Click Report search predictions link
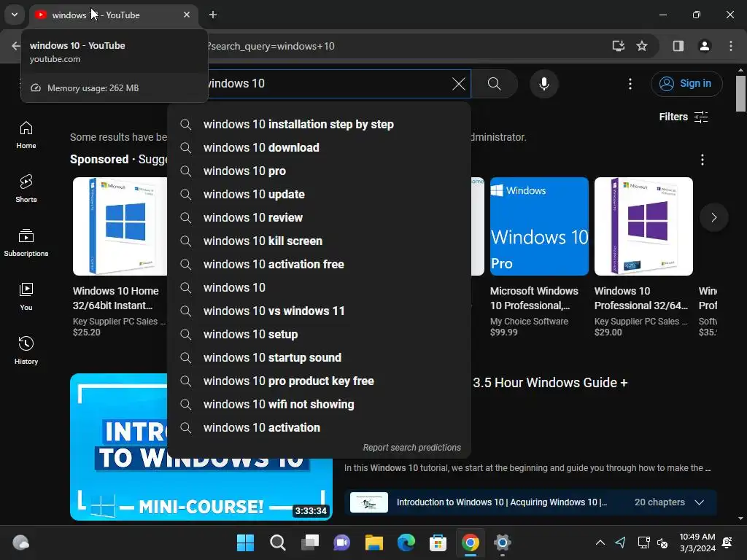Viewport: 747px width, 560px height. pyautogui.click(x=411, y=448)
